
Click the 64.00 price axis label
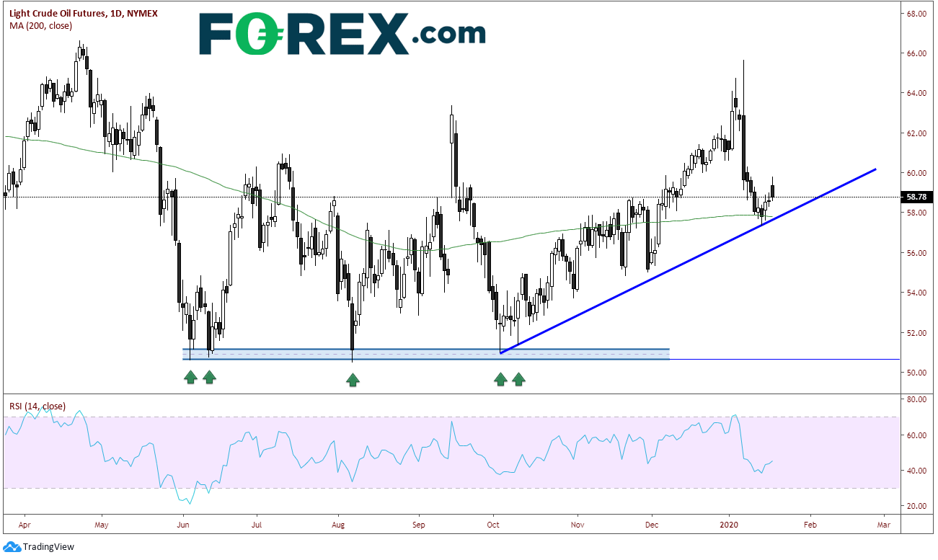916,93
